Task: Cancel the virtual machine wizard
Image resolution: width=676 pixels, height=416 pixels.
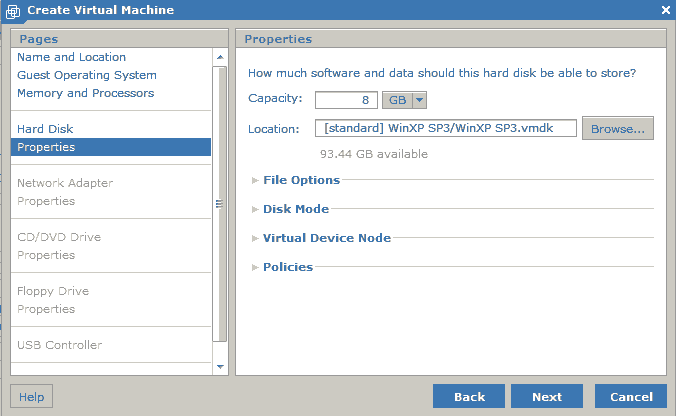Action: click(631, 396)
